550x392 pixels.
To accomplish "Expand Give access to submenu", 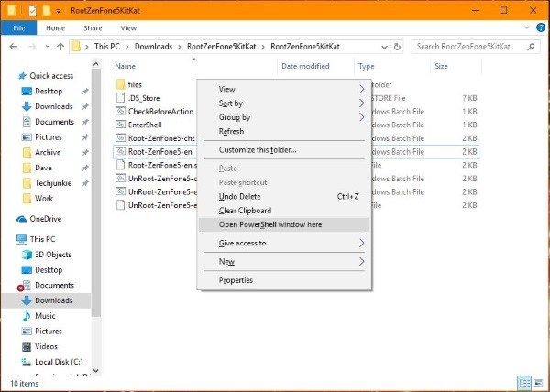I will pyautogui.click(x=285, y=243).
